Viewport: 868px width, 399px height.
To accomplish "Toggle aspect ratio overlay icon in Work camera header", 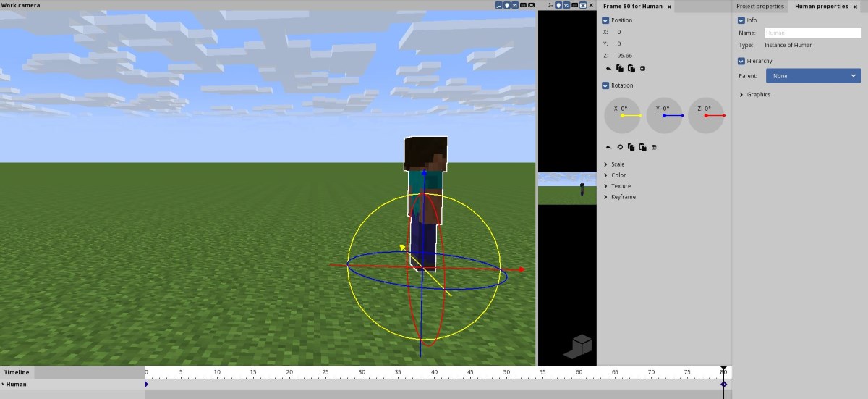I will (531, 5).
